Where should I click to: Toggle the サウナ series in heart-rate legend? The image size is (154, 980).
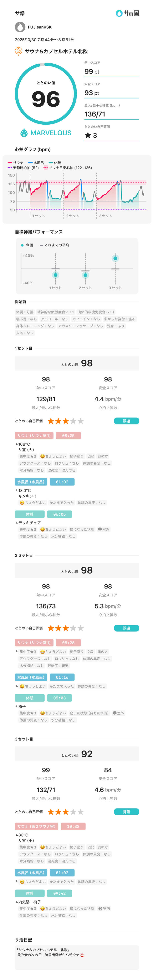16,163
